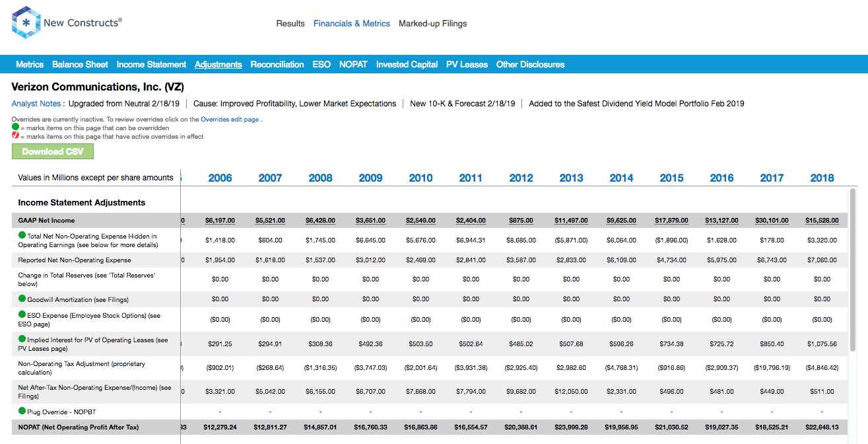This screenshot has height=444, width=868.
Task: Open Marked-up Filings section
Action: [433, 23]
